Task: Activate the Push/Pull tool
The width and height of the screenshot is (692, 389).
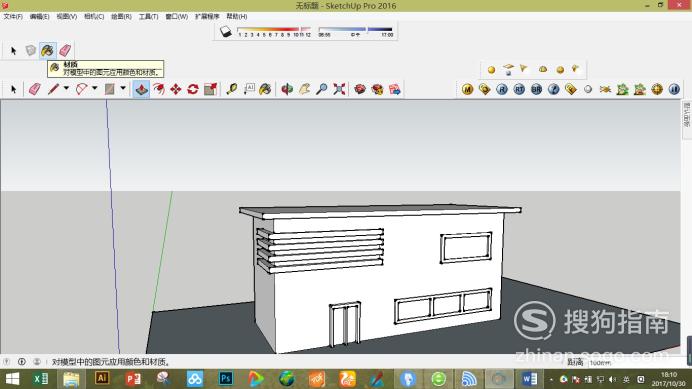Action: click(141, 89)
